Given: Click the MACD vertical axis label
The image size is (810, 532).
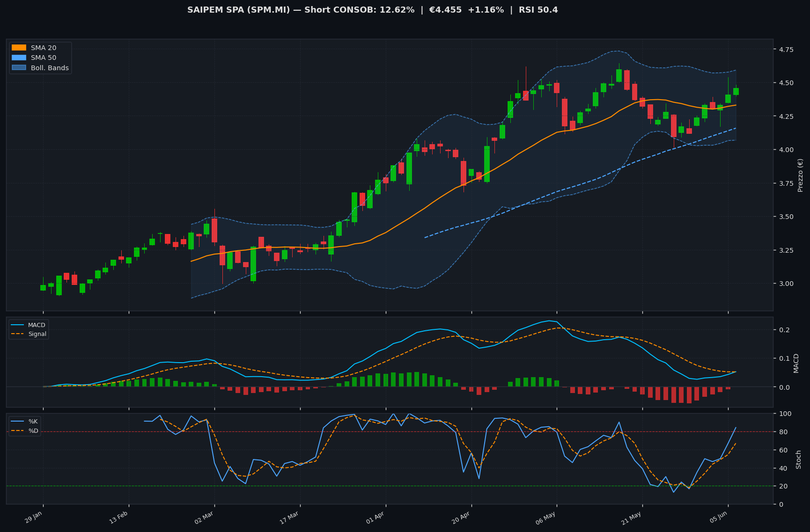Looking at the screenshot, I should (x=796, y=364).
